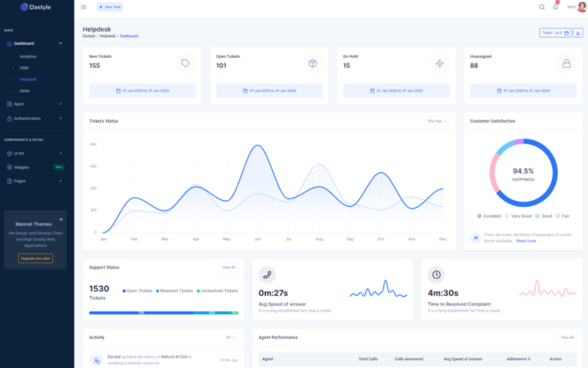This screenshot has height=368, width=588.
Task: Expand the Pages submenu arrow
Action: (x=61, y=181)
